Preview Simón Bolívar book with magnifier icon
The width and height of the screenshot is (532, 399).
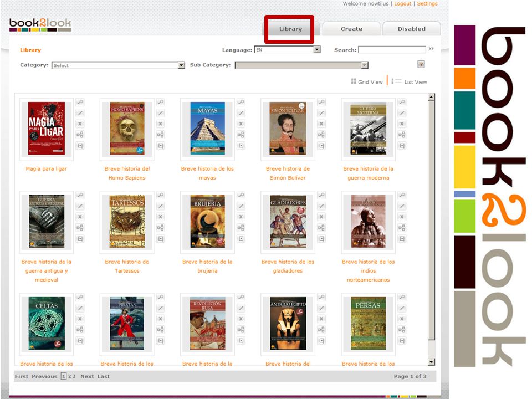coord(321,102)
